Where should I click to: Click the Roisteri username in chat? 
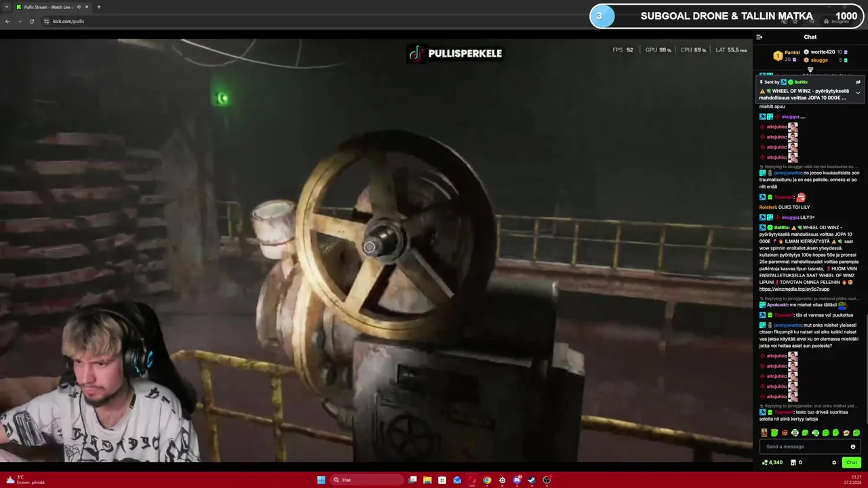768,207
